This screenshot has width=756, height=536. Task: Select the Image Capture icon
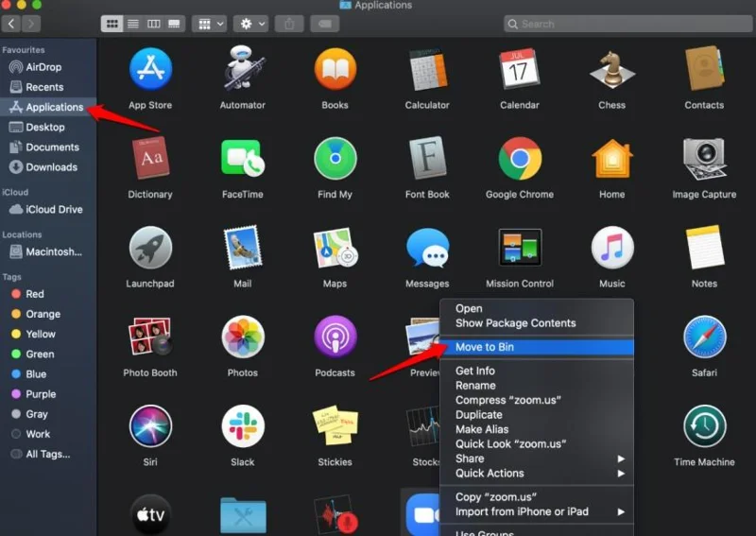click(x=704, y=158)
